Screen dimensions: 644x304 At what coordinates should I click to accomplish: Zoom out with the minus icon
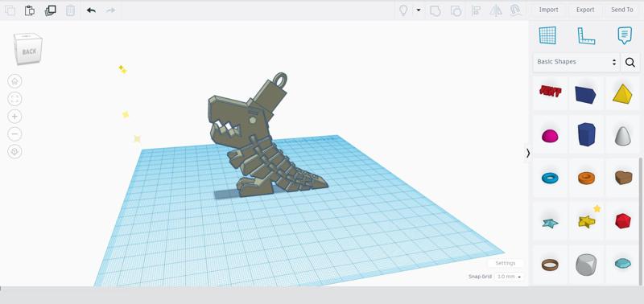point(14,134)
